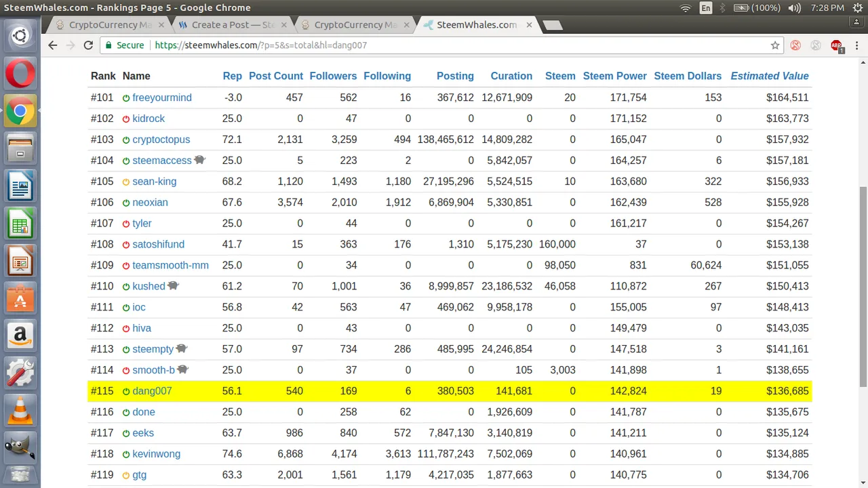Bookmark this page with the star icon
The height and width of the screenshot is (488, 868).
click(775, 45)
